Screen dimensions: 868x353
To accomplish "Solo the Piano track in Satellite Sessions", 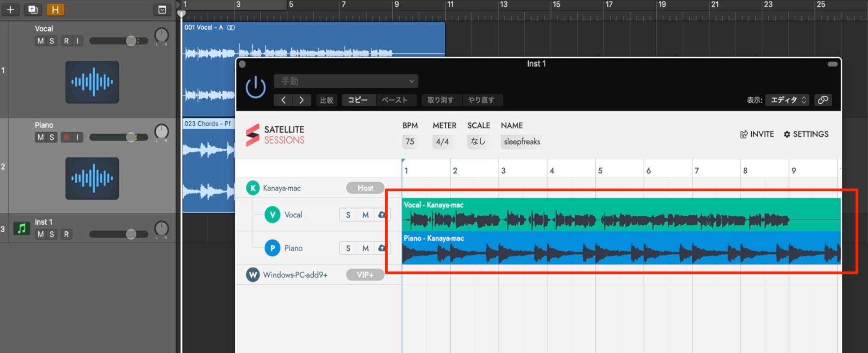I will 348,248.
